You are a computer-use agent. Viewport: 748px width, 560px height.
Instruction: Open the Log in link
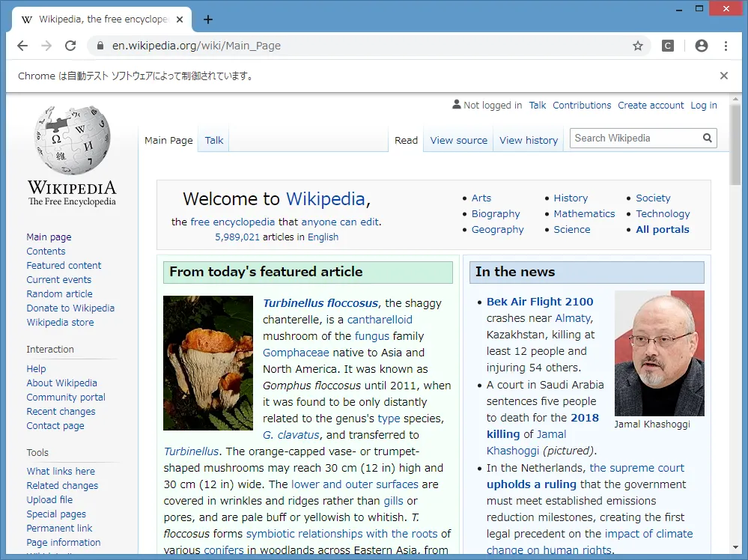click(x=703, y=105)
